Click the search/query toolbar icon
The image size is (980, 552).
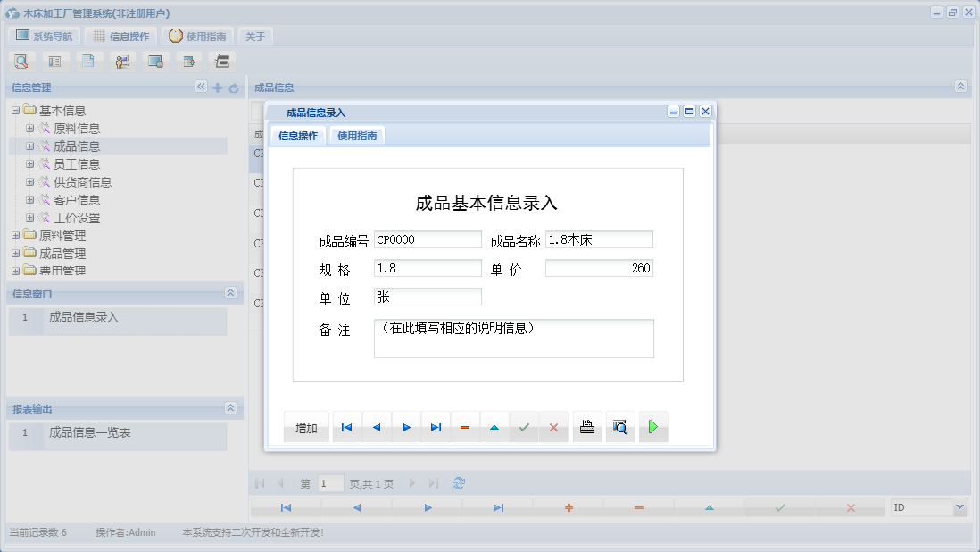[21, 61]
